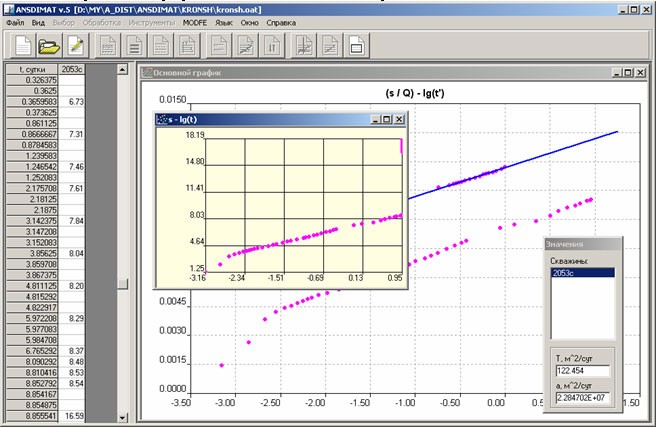Viewport: 656px width, 427px height.
Task: Click the rightmost toolbar window icon
Action: pos(355,45)
